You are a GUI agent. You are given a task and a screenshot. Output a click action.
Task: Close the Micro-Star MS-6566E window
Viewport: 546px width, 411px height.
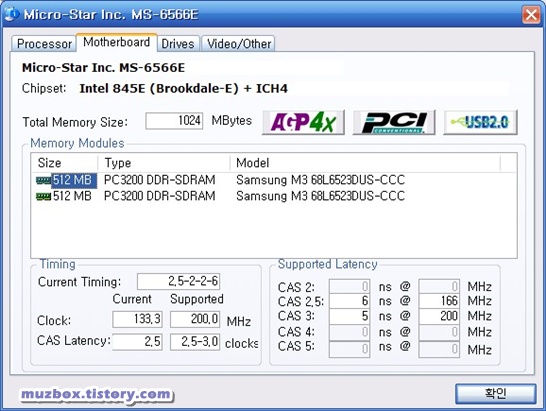pyautogui.click(x=531, y=15)
